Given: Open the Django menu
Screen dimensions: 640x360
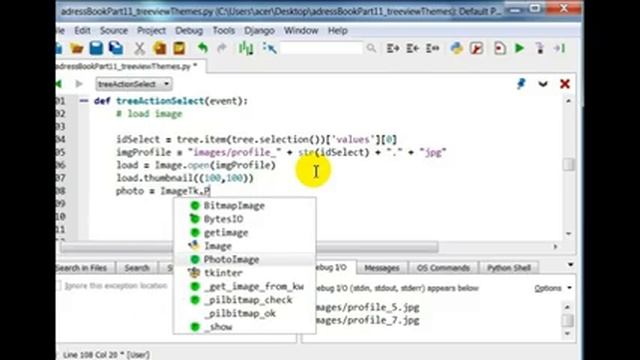Looking at the screenshot, I should click(x=260, y=31).
